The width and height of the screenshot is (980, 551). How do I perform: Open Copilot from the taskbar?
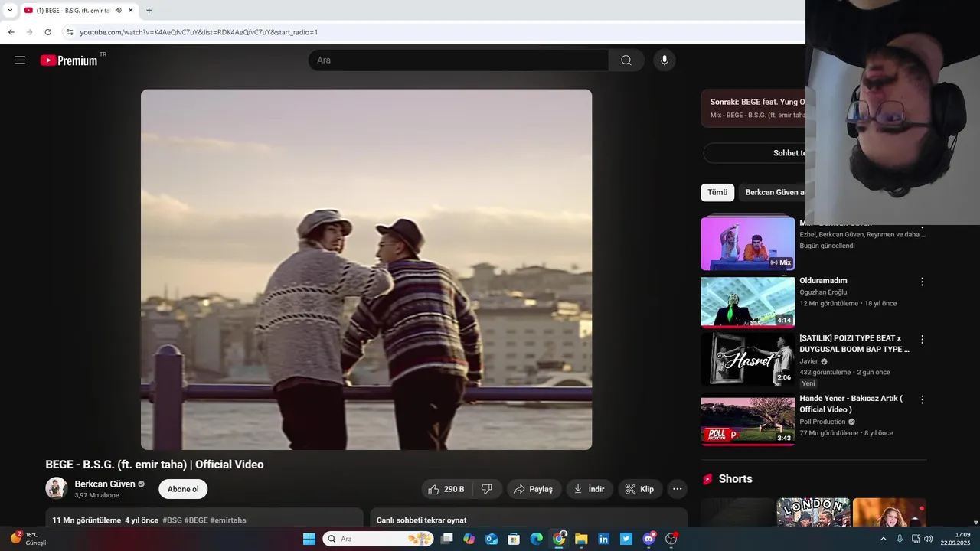[469, 539]
